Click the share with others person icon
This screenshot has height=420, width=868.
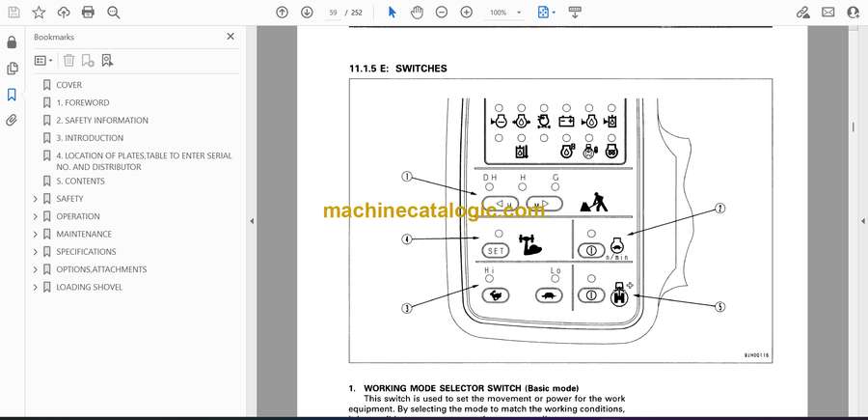pos(854,13)
